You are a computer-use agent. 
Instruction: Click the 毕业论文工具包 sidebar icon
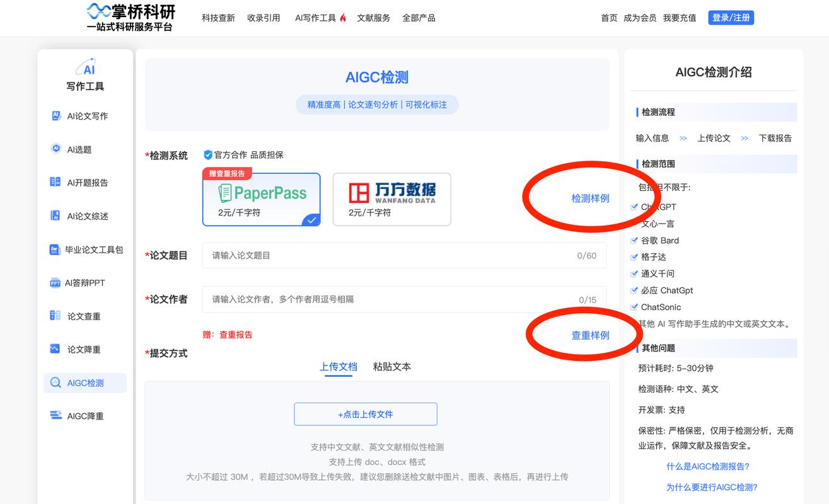(55, 249)
